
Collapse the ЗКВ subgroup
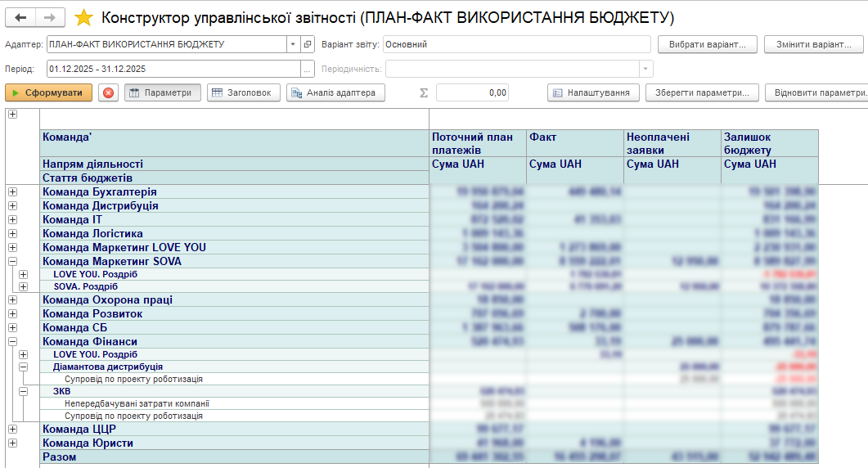point(23,391)
